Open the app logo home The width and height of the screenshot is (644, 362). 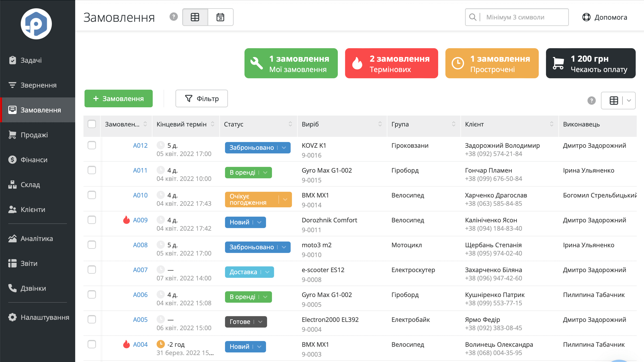[x=36, y=24]
